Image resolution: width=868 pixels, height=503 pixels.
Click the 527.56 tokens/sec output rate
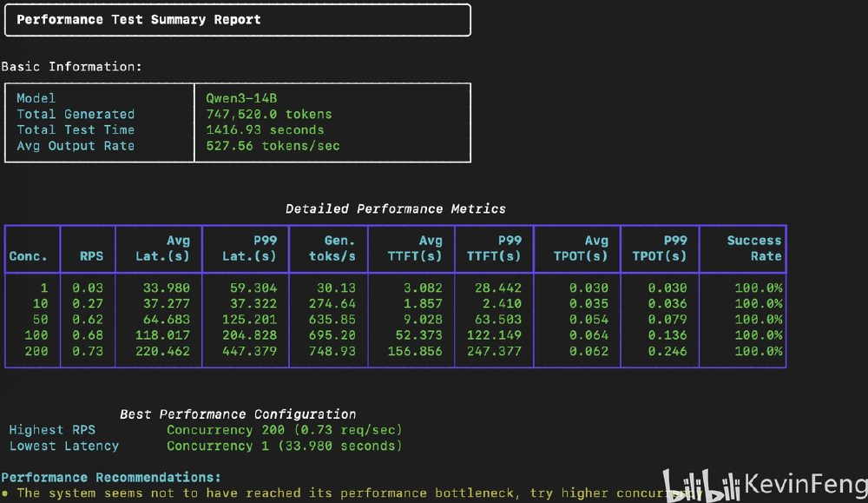pyautogui.click(x=273, y=146)
